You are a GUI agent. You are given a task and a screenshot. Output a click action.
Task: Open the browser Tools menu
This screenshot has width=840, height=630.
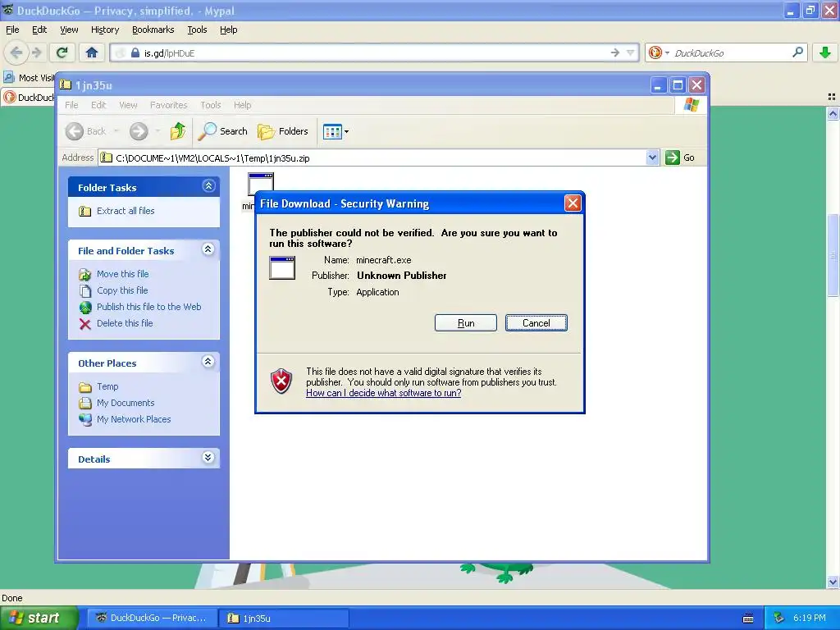[197, 30]
